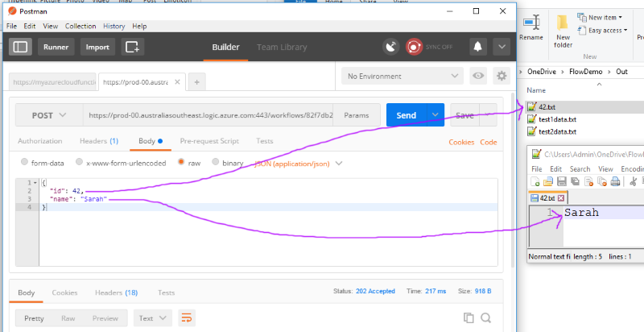Open Notepad++ Search menu

580,169
